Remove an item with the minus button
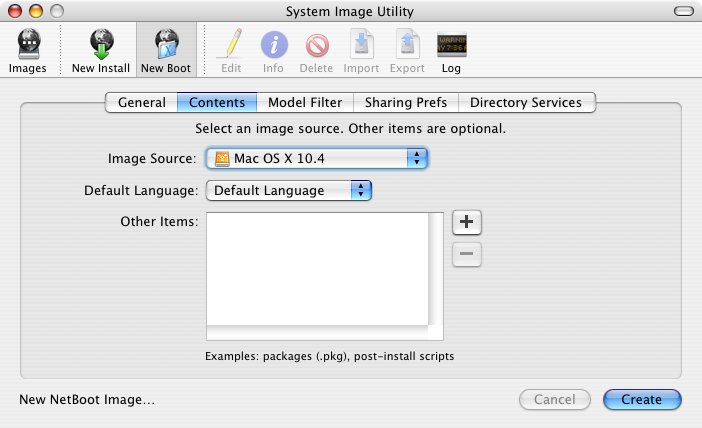The width and height of the screenshot is (702, 428). pos(467,254)
